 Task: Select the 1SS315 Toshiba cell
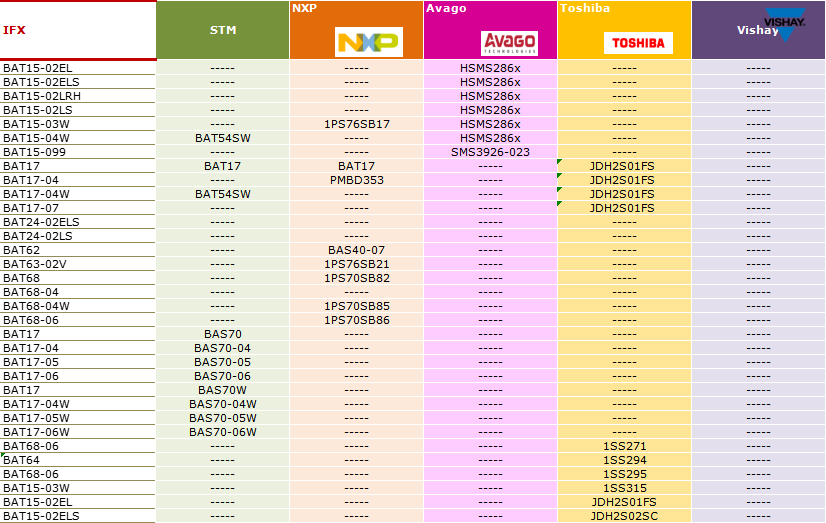click(625, 488)
